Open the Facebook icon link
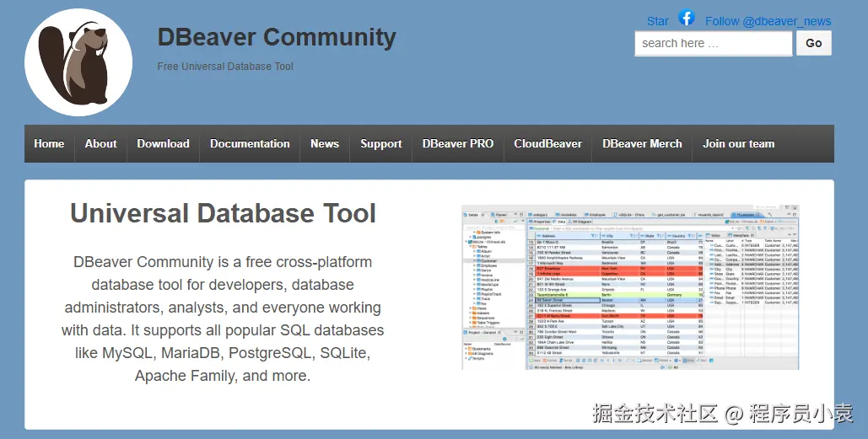 (687, 18)
